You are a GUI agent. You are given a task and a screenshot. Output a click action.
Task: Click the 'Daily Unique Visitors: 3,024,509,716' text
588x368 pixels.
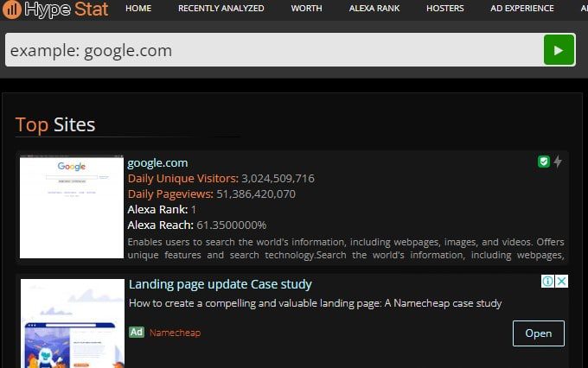(x=220, y=178)
